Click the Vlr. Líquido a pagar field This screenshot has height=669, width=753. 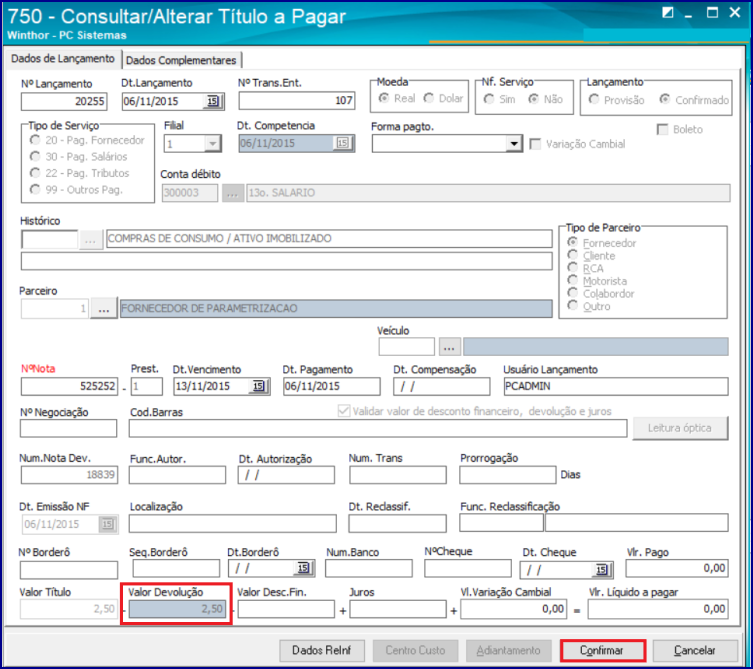(x=658, y=609)
